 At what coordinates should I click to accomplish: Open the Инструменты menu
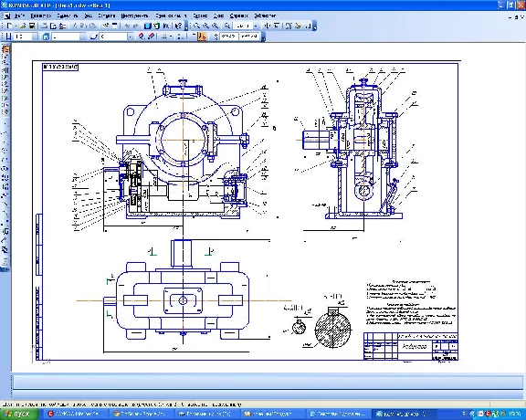coord(134,16)
